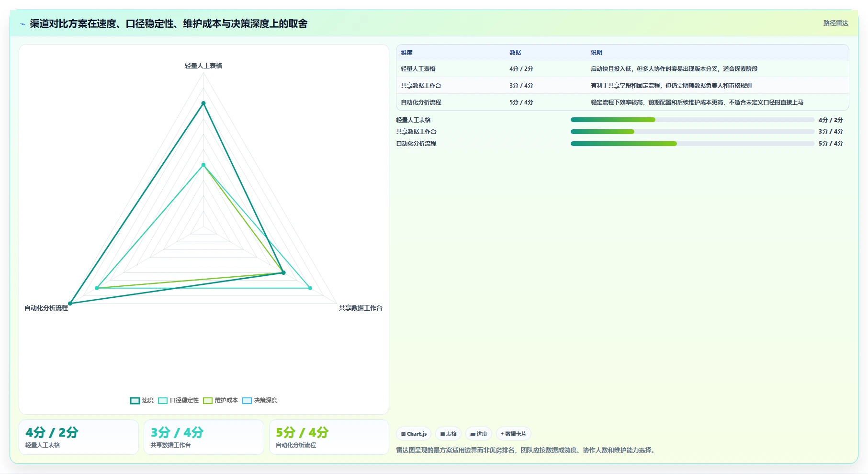Click the 轻量人工表格 progress bar

(692, 120)
